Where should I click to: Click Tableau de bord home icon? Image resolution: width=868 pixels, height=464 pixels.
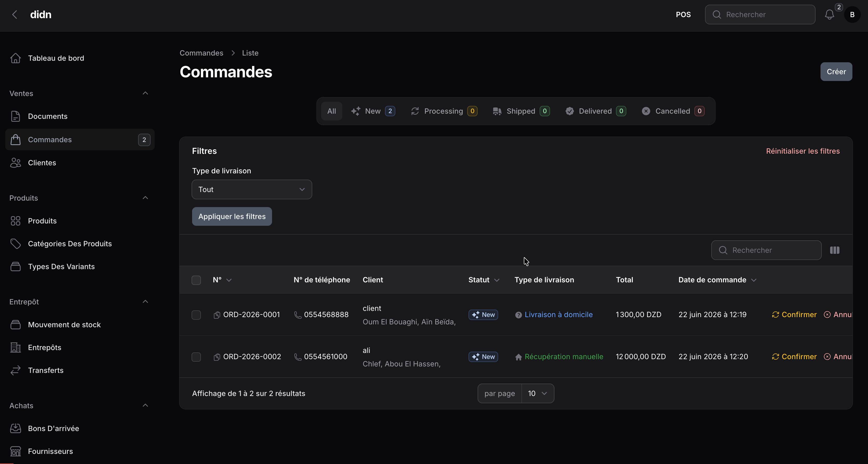click(16, 58)
